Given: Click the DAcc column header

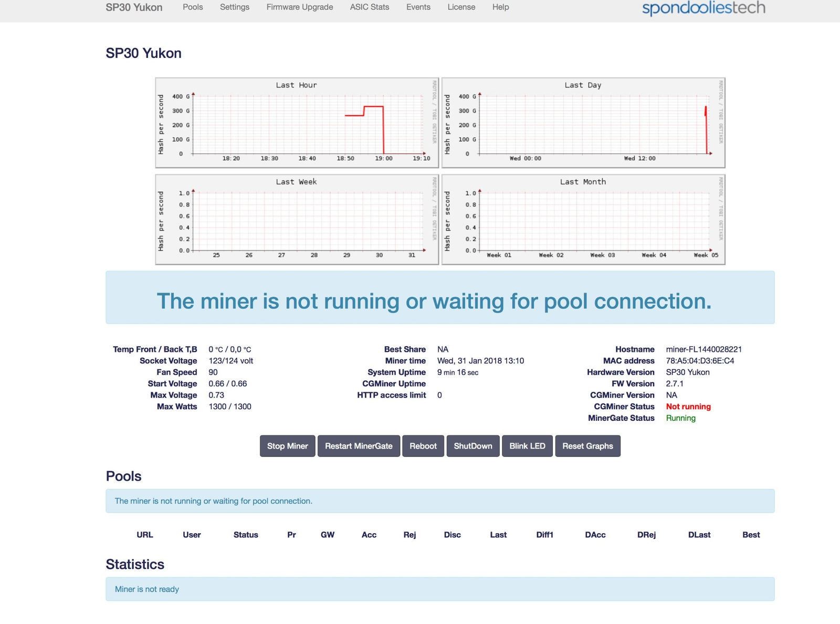Looking at the screenshot, I should coord(595,535).
